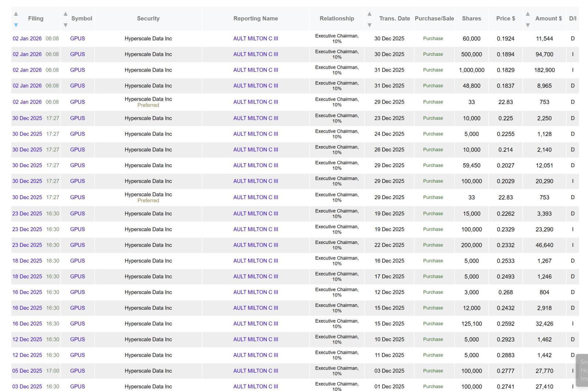
Task: Sort Trans. Date ascending arrow
Action: 369,14
